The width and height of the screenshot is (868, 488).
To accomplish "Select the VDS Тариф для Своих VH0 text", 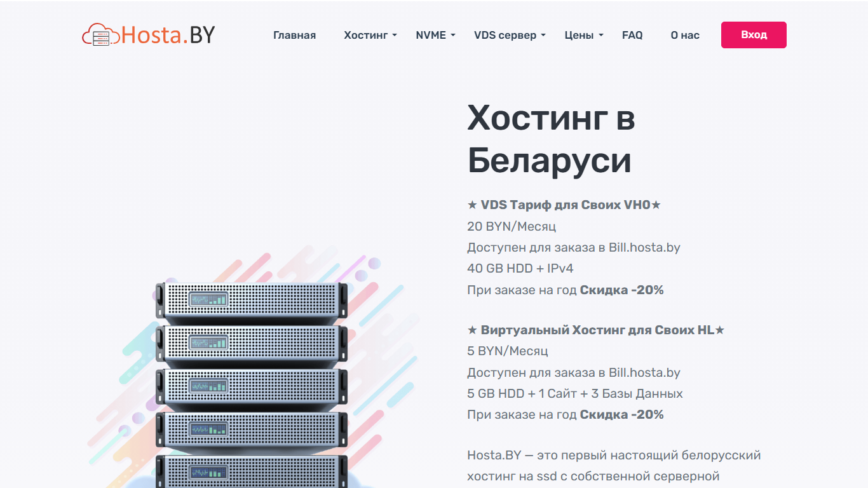I will click(x=566, y=205).
